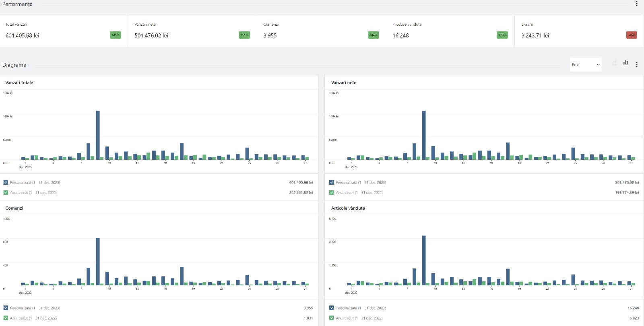This screenshot has width=644, height=326.
Task: Click the tallest bar in Articole vândute chart
Action: (x=424, y=260)
